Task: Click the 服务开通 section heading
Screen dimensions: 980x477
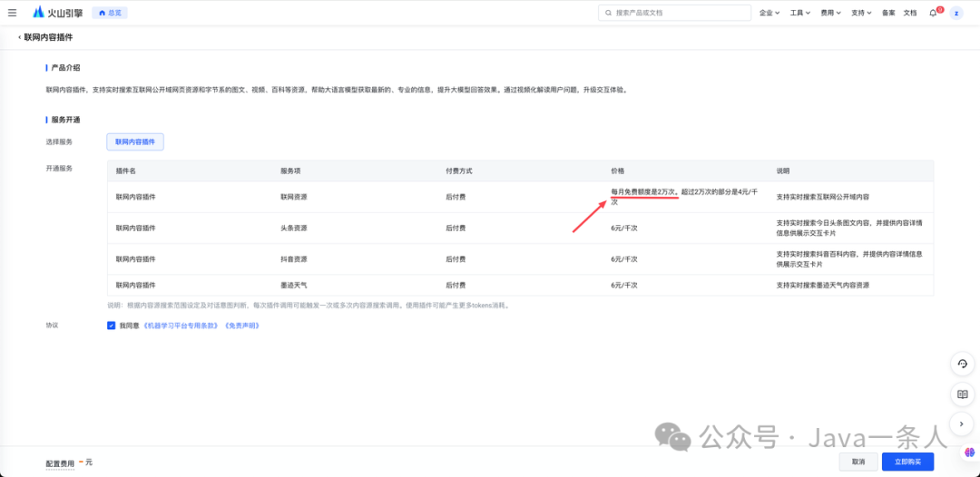Action: 65,120
